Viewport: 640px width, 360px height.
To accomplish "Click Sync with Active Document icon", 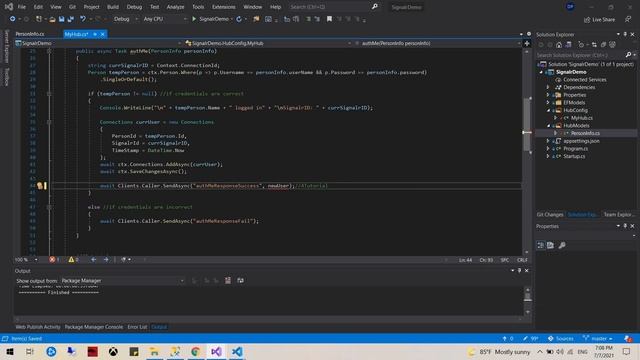I will click(594, 45).
